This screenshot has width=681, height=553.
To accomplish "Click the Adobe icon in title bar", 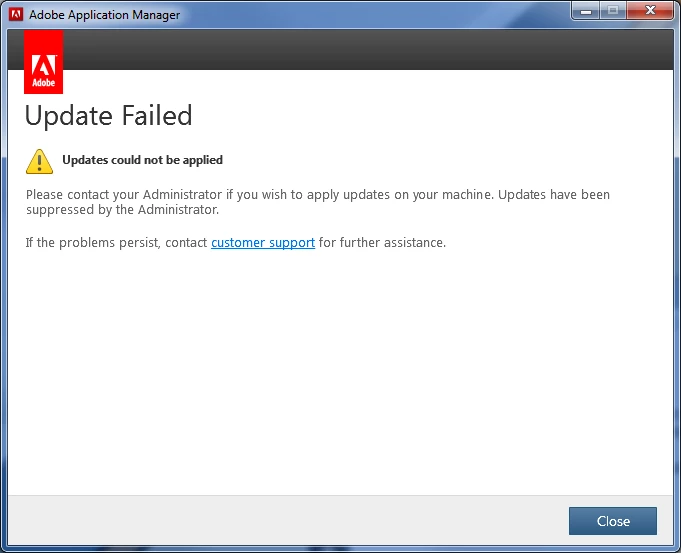I will (16, 14).
